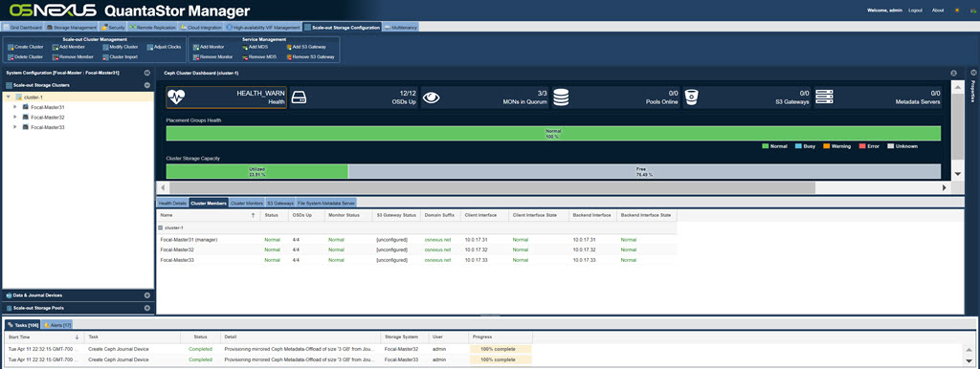The height and width of the screenshot is (369, 980).
Task: Click the cluster-1 tree node icon
Action: pyautogui.click(x=18, y=98)
